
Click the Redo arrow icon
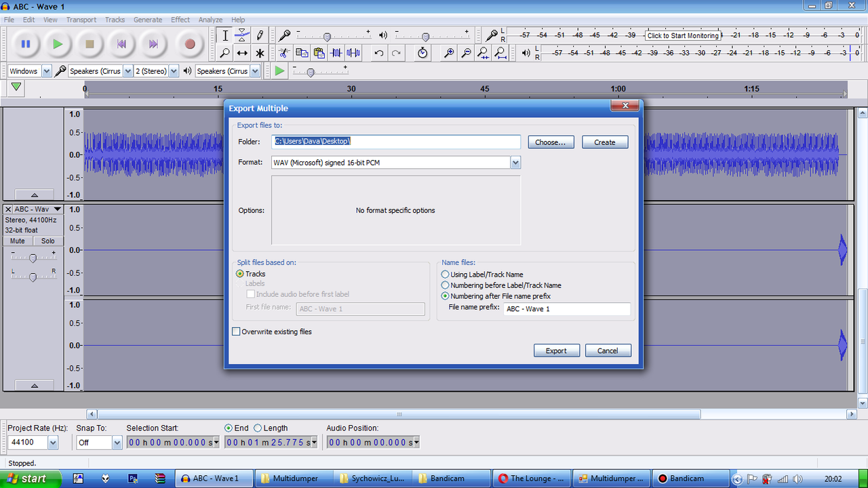point(396,53)
